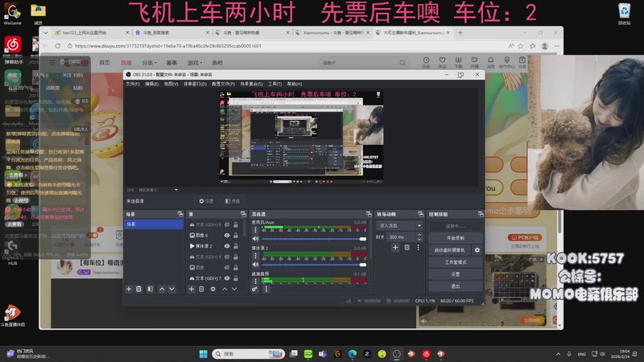The image size is (644, 362).
Task: Open the 编辑(E) menu in OBS
Action: [151, 84]
